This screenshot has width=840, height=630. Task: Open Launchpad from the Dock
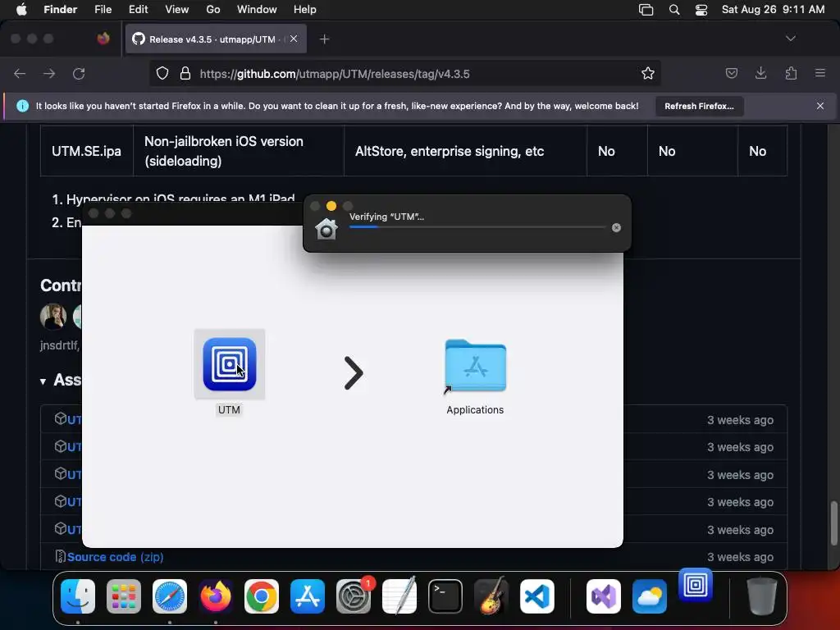click(x=124, y=596)
